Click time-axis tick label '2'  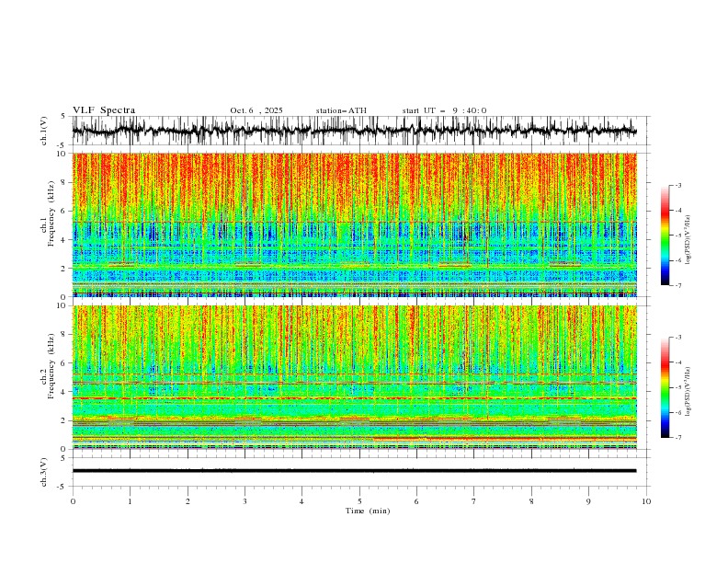[188, 501]
